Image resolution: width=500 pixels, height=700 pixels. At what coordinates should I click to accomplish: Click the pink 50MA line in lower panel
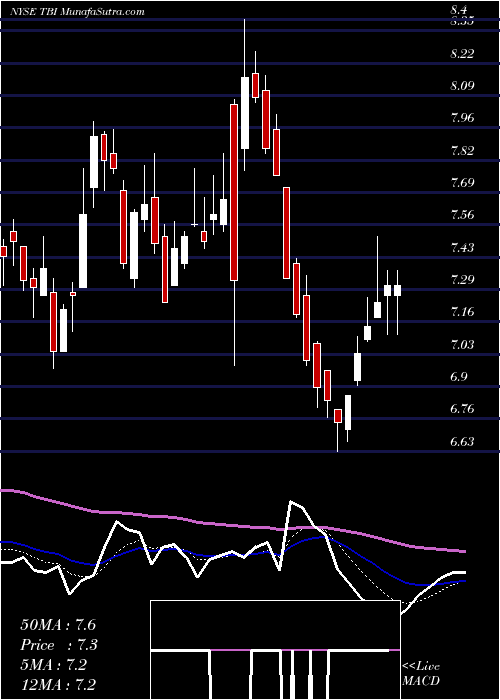232,526
